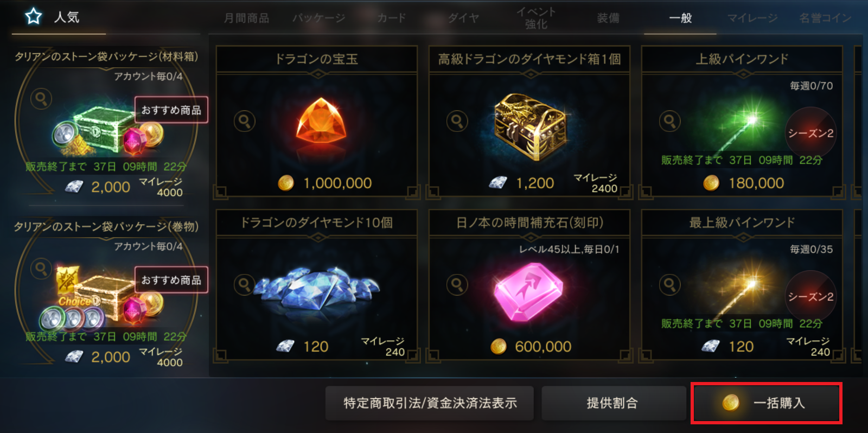Image resolution: width=868 pixels, height=433 pixels.
Task: Open 提供割合 information
Action: [613, 403]
